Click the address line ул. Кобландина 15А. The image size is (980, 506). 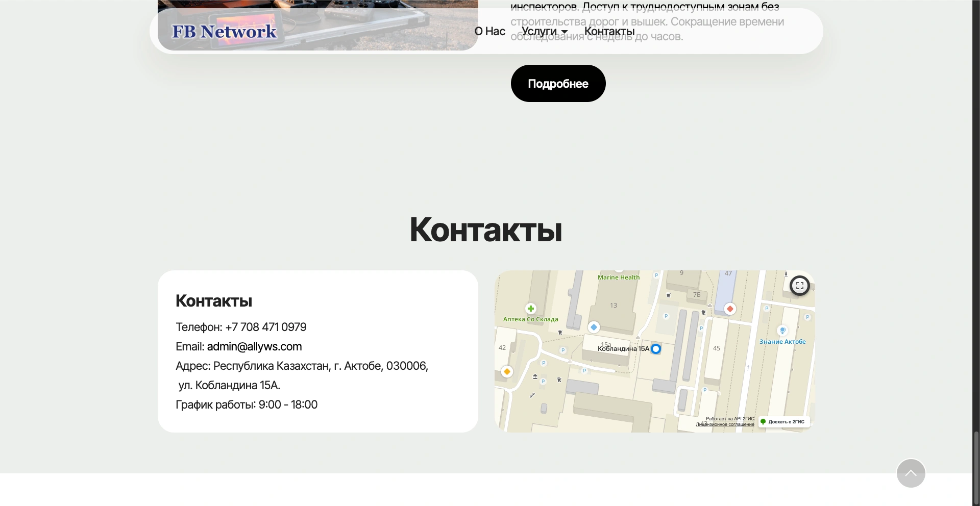(x=229, y=385)
